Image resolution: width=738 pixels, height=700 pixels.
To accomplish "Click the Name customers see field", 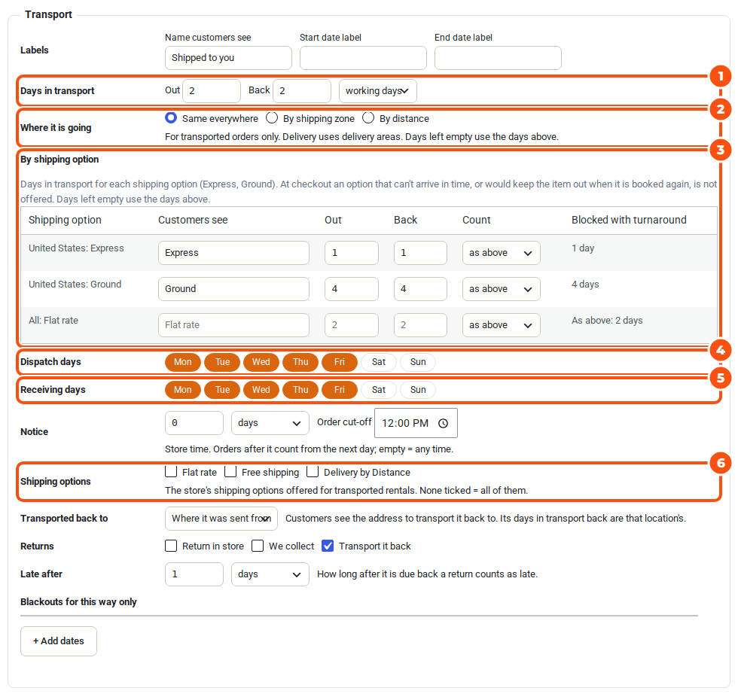I will (x=228, y=58).
